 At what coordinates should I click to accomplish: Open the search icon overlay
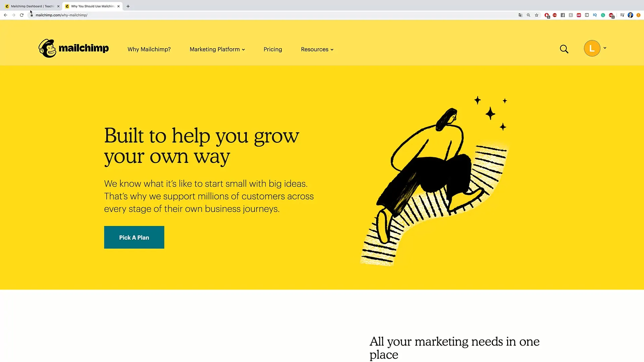[x=565, y=49]
